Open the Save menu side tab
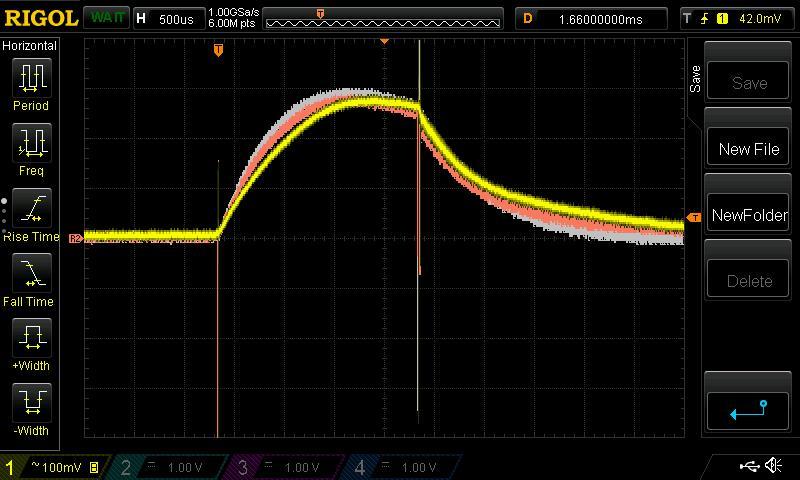This screenshot has width=800, height=480. coord(695,80)
